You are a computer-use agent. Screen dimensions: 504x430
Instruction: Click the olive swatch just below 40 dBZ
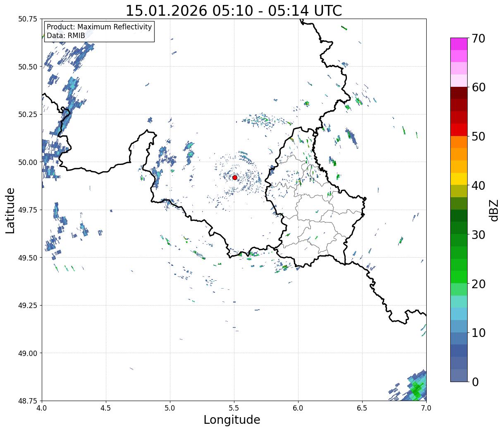click(x=459, y=191)
